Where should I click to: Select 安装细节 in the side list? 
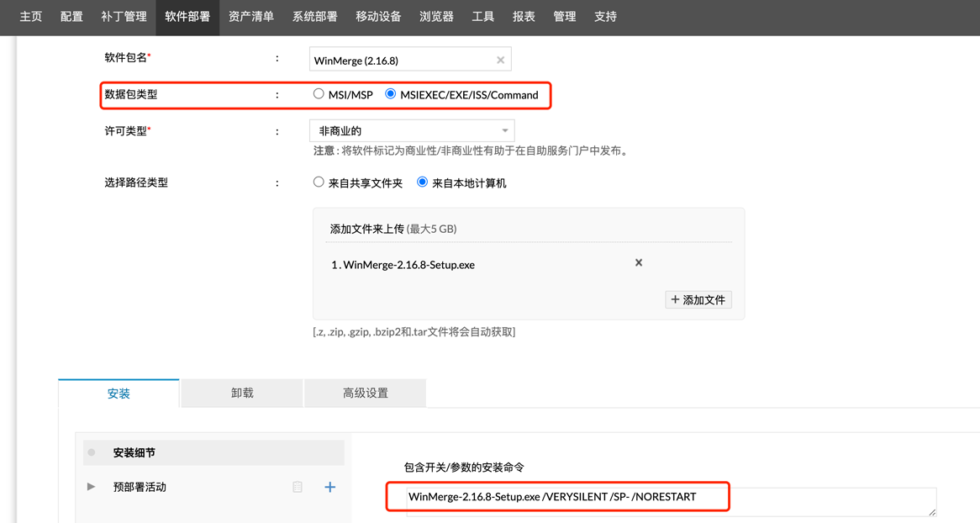pyautogui.click(x=213, y=452)
